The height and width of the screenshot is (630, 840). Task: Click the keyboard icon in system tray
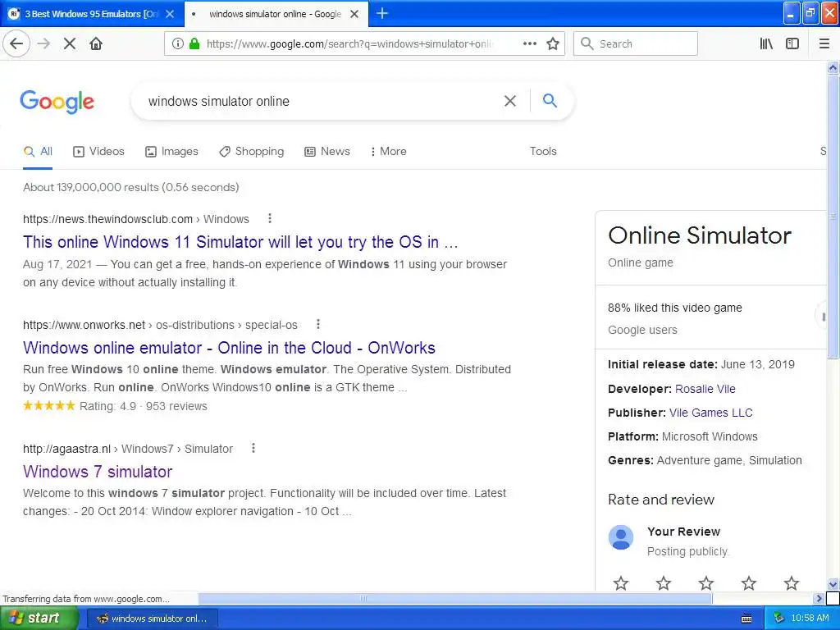(746, 619)
